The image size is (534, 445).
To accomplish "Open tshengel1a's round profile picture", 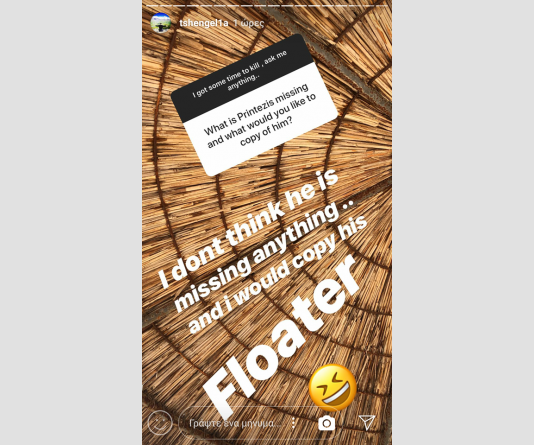I will click(161, 23).
